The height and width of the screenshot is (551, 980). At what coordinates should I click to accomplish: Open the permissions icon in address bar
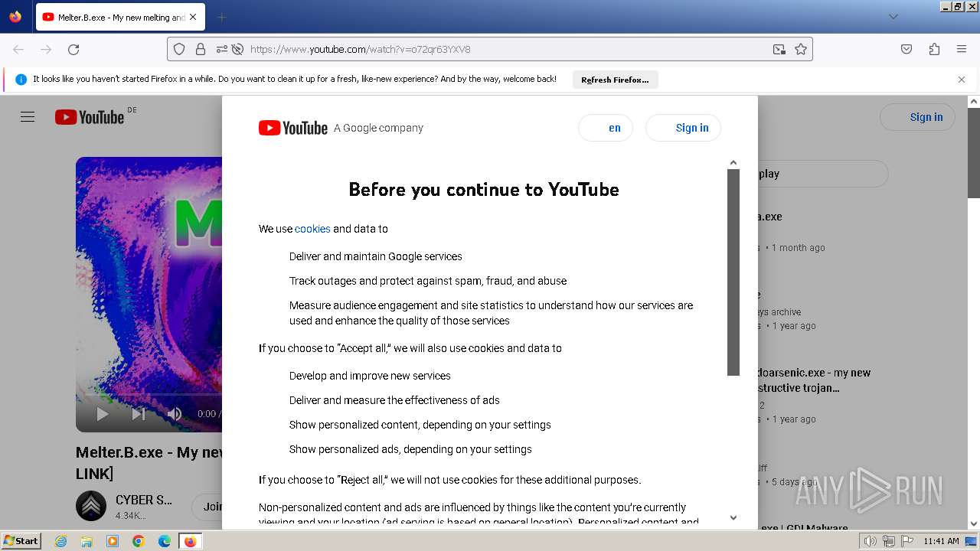(x=221, y=49)
